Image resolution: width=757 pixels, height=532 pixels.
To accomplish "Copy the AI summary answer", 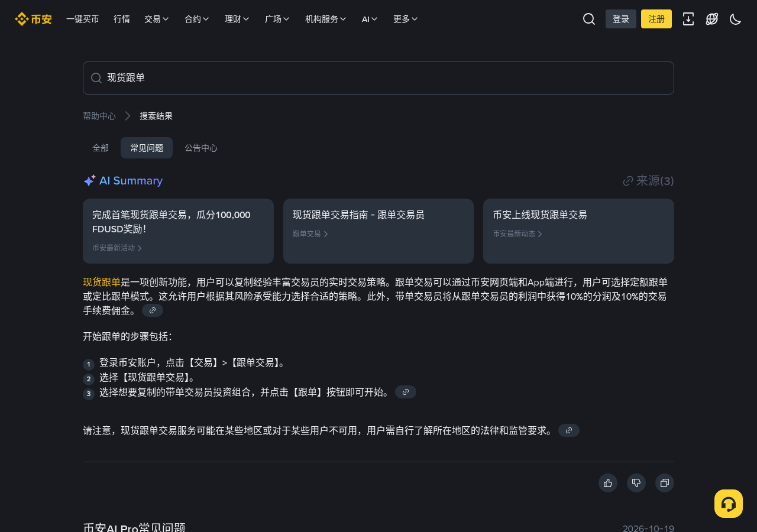I will click(x=665, y=483).
